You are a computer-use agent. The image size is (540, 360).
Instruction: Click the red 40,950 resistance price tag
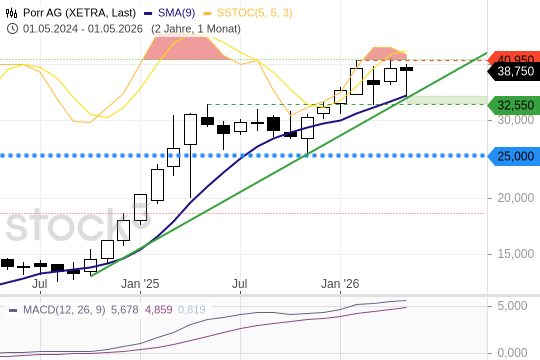(514, 58)
